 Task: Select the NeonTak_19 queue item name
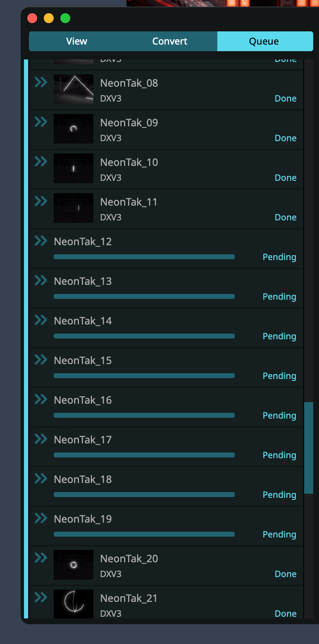[83, 519]
